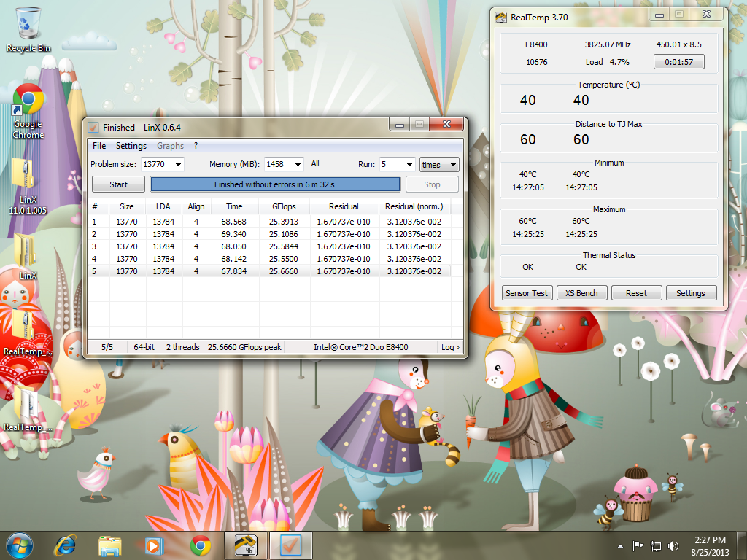Select the LinX 11.0.1.005 zipped folder icon

pos(28,187)
